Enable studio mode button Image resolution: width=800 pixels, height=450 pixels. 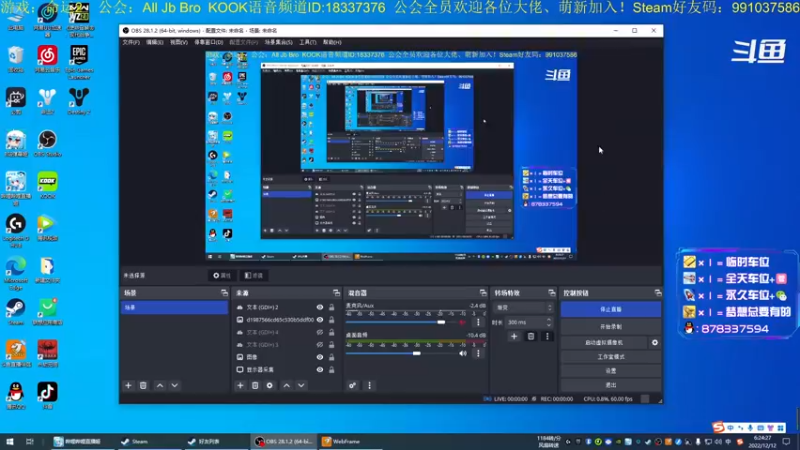point(611,357)
